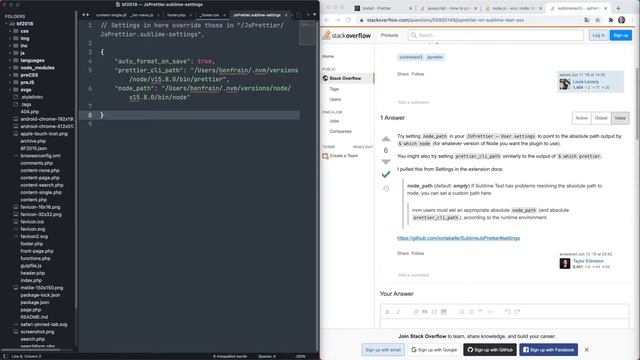
Task: Insert code sample in the answer editor
Action: click(434, 312)
